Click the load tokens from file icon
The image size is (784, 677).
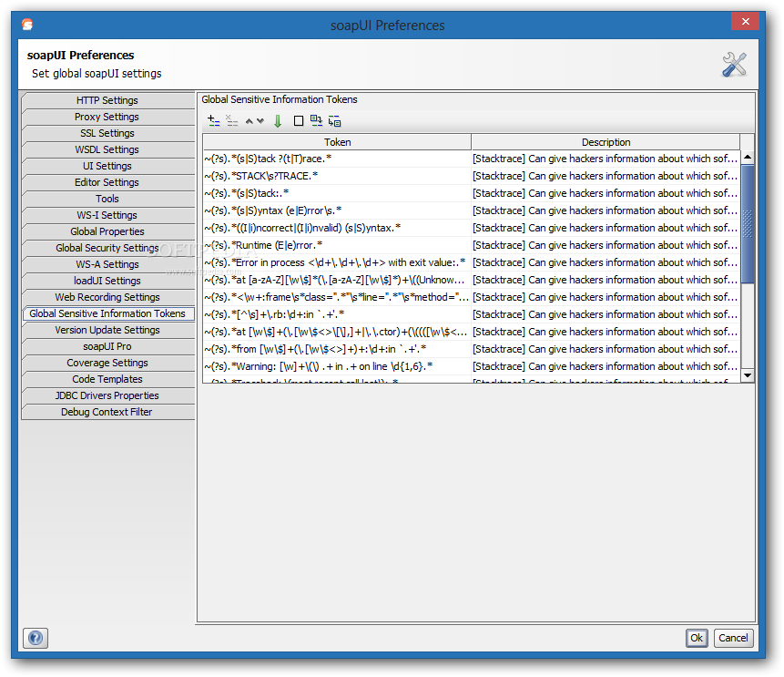[x=316, y=120]
